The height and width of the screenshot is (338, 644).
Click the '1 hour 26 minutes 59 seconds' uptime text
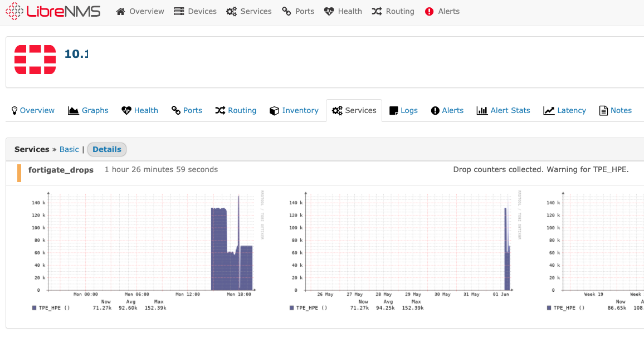click(161, 170)
